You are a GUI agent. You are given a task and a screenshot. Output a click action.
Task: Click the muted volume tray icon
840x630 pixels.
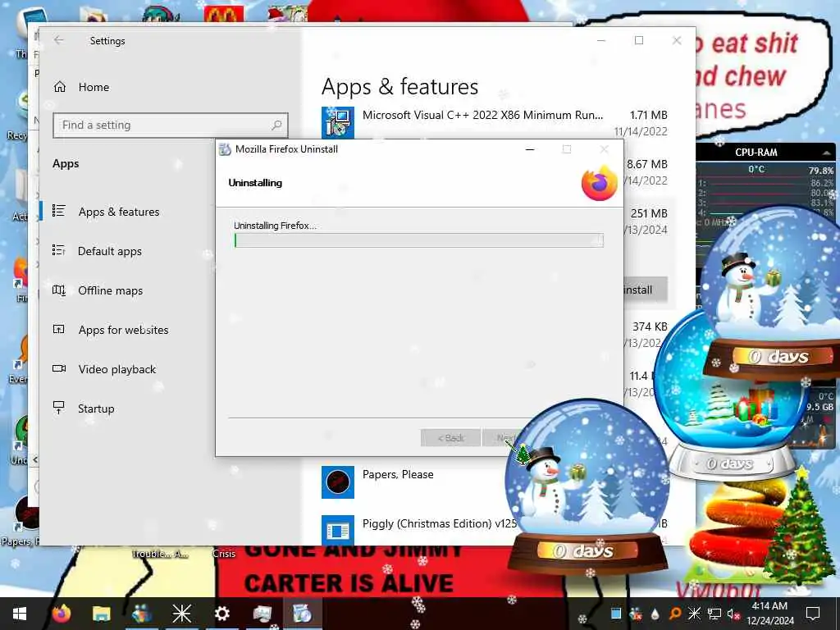(733, 614)
